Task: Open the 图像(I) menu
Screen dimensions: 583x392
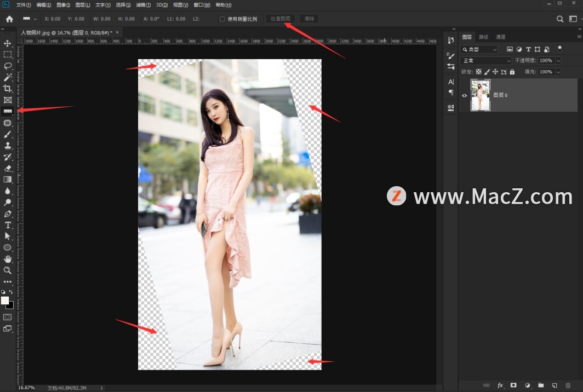Action: [63, 5]
